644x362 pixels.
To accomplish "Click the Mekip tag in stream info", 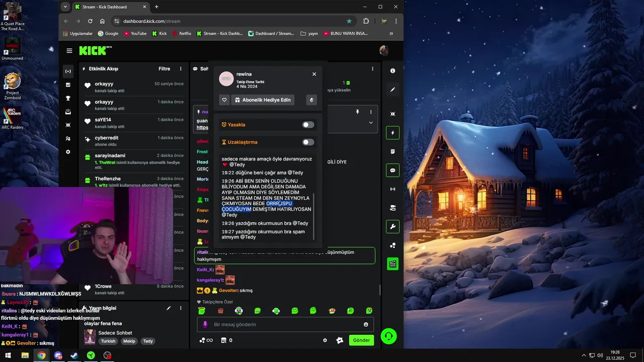I will 129,341.
